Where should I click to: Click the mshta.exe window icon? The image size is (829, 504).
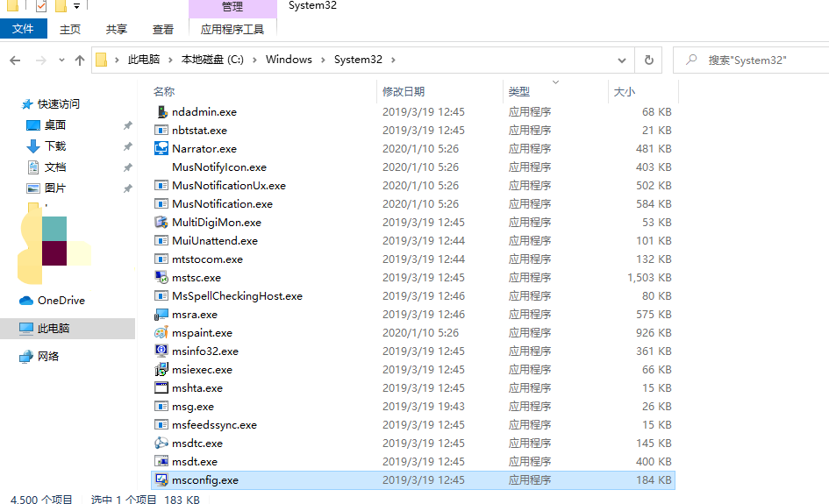point(161,387)
